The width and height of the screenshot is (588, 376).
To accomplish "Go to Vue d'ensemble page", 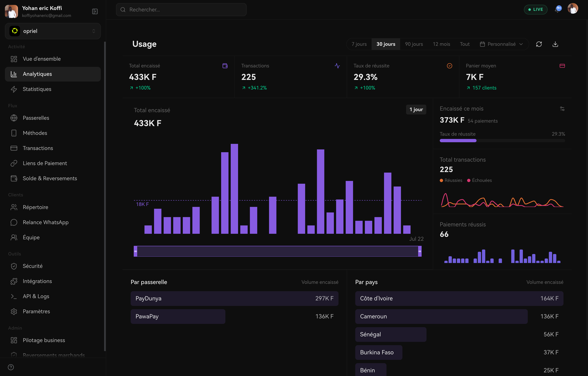I will [x=53, y=59].
